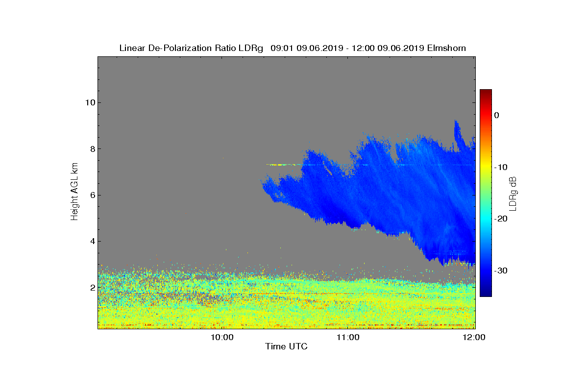The width and height of the screenshot is (588, 392).
Task: Click the height tick label 2
Action: pos(92,288)
